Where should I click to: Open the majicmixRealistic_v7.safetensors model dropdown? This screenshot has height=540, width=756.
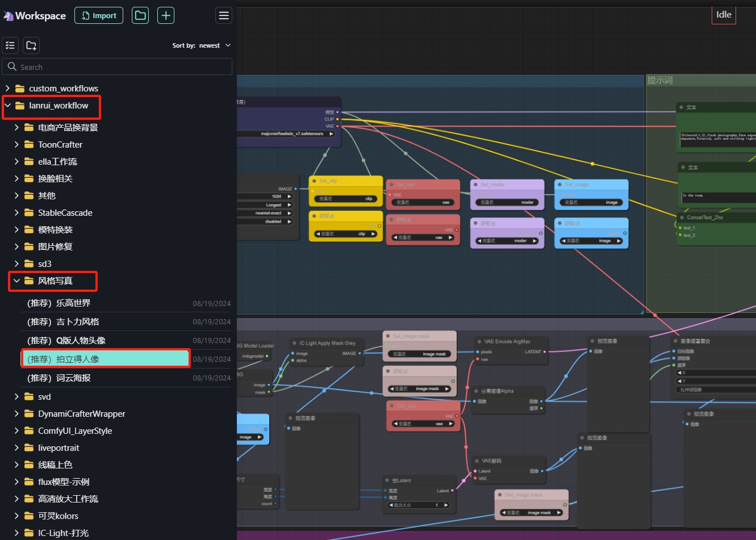click(287, 134)
